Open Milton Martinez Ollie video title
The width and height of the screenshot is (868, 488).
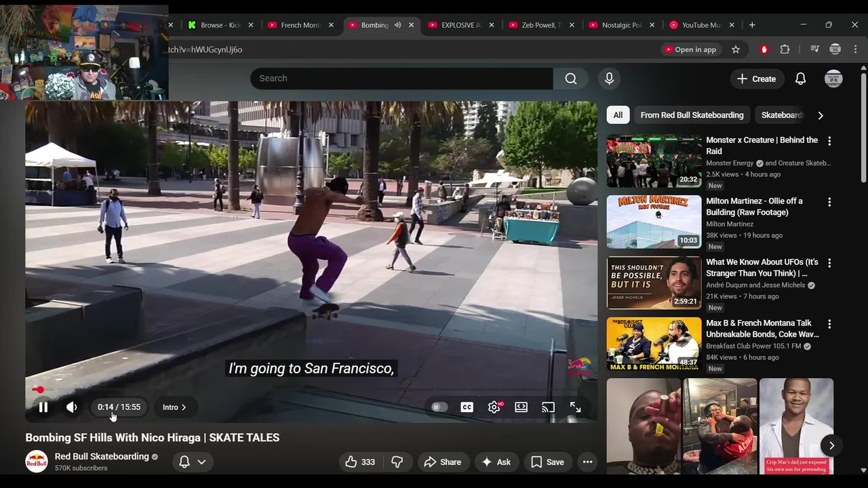754,207
